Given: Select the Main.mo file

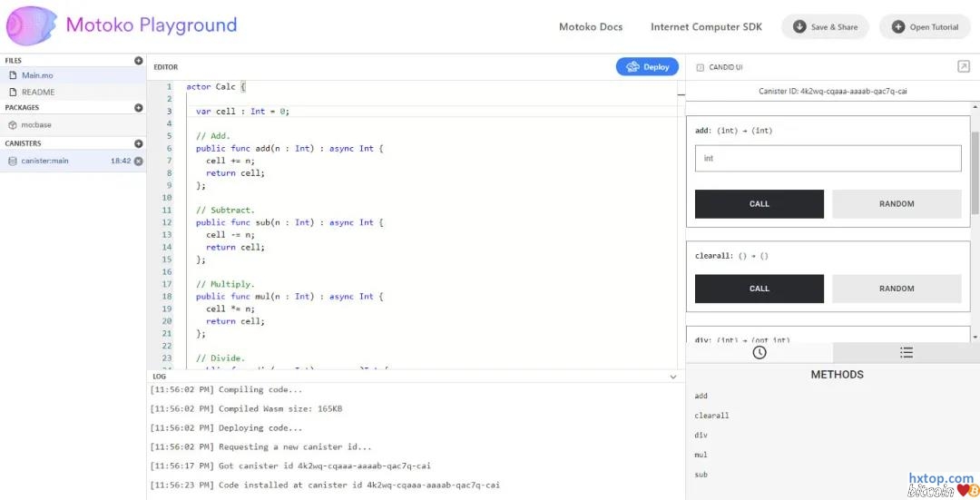Looking at the screenshot, I should coord(37,75).
